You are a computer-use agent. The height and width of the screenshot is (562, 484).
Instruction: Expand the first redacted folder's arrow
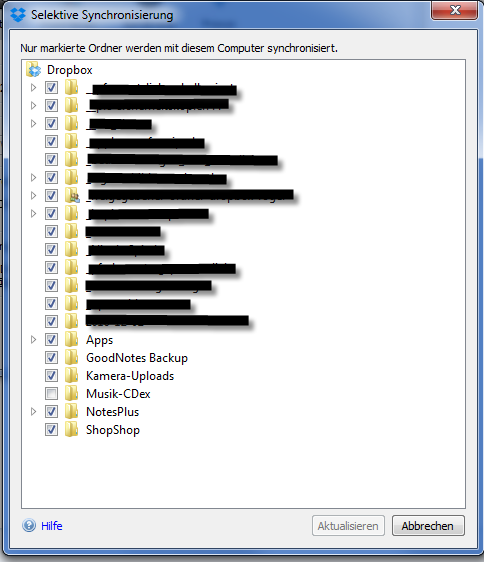[x=33, y=87]
